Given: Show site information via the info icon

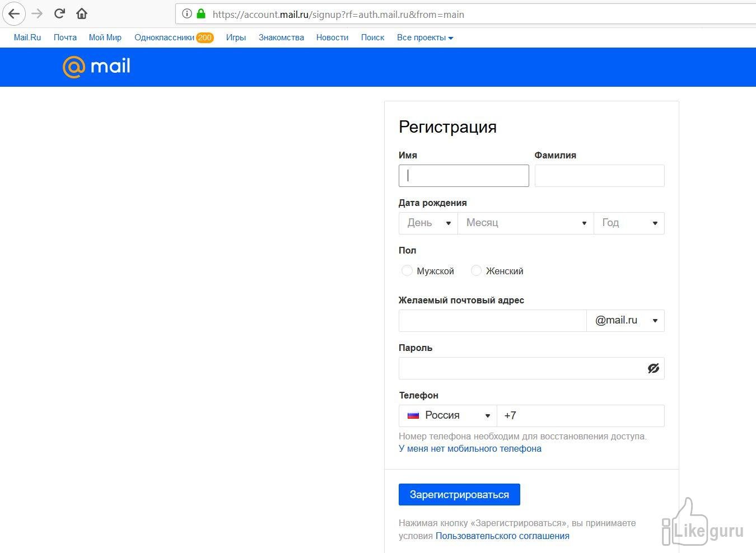Looking at the screenshot, I should click(x=187, y=14).
